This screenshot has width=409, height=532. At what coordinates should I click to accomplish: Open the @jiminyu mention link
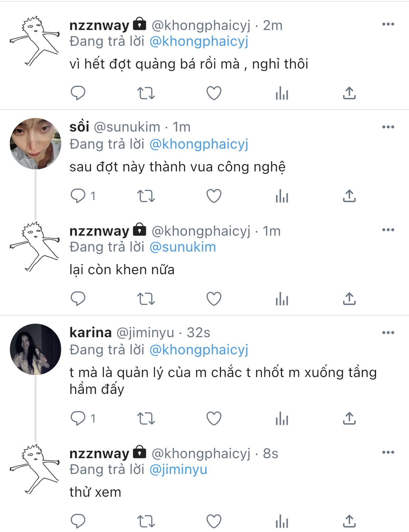tap(178, 470)
